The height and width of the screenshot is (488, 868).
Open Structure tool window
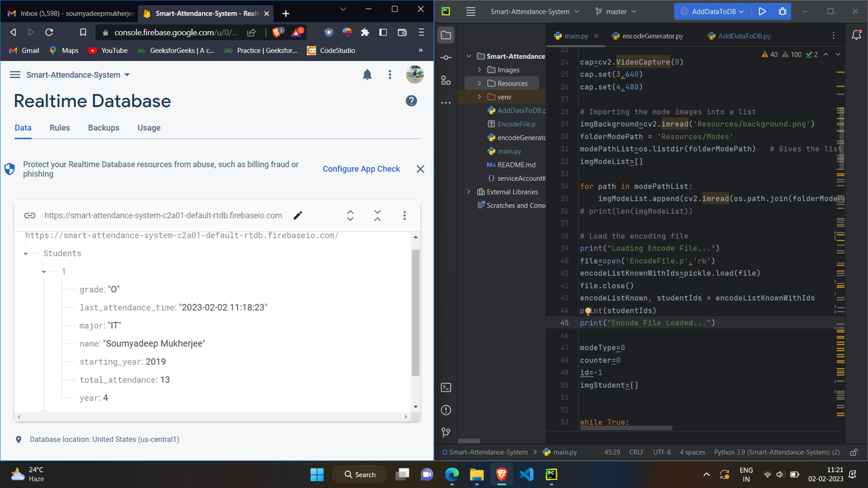[x=446, y=81]
